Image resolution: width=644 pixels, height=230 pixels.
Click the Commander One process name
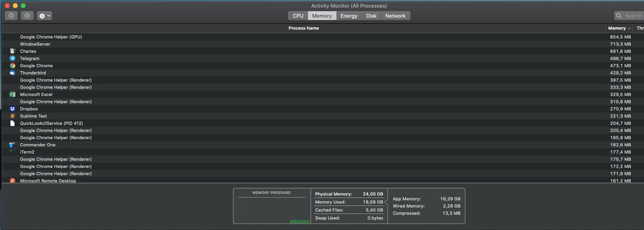[38, 145]
